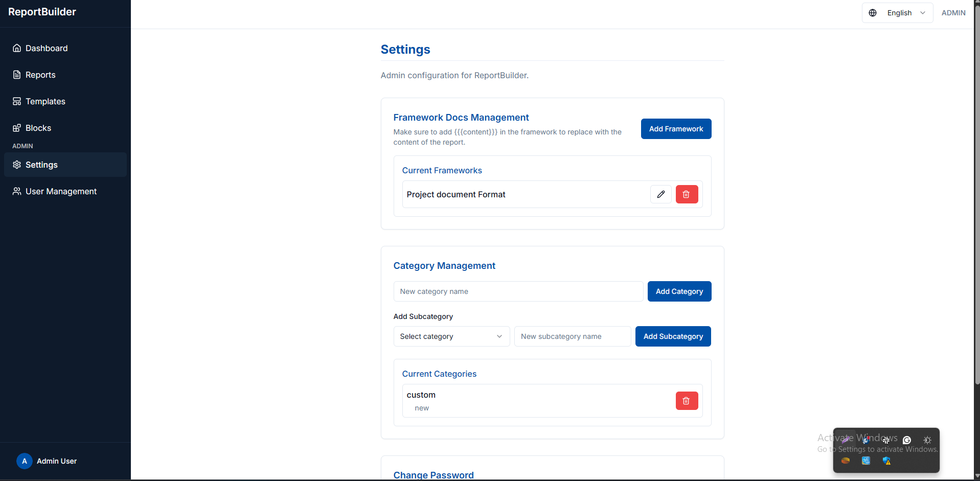Click the Admin User avatar circle
Screen dimensions: 980x481
(x=24, y=461)
